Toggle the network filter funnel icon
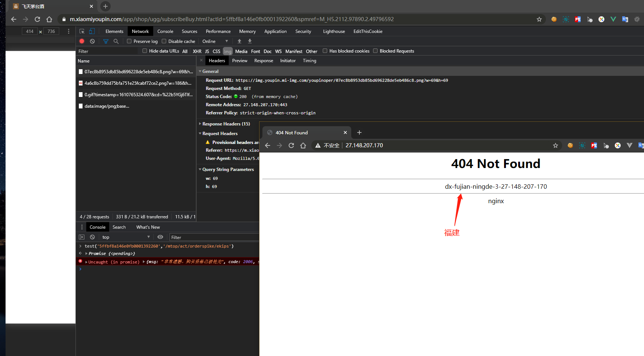Image resolution: width=644 pixels, height=356 pixels. pos(105,41)
